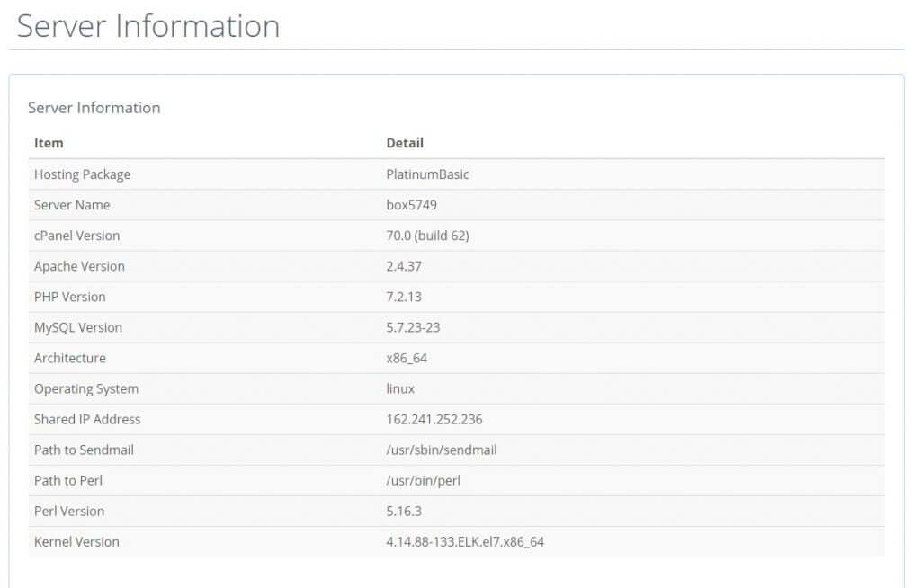Click the "Server Name" row label
Screen dimensions: 921x588
[x=72, y=205]
